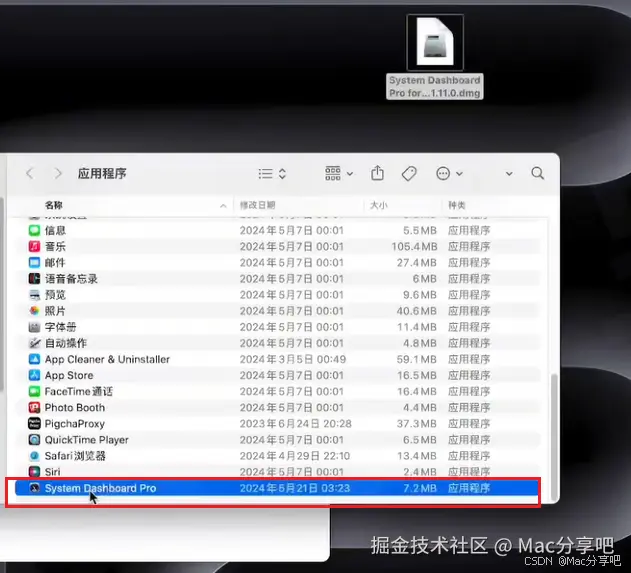
Task: Click the 7.2 MB size cell
Action: point(420,488)
